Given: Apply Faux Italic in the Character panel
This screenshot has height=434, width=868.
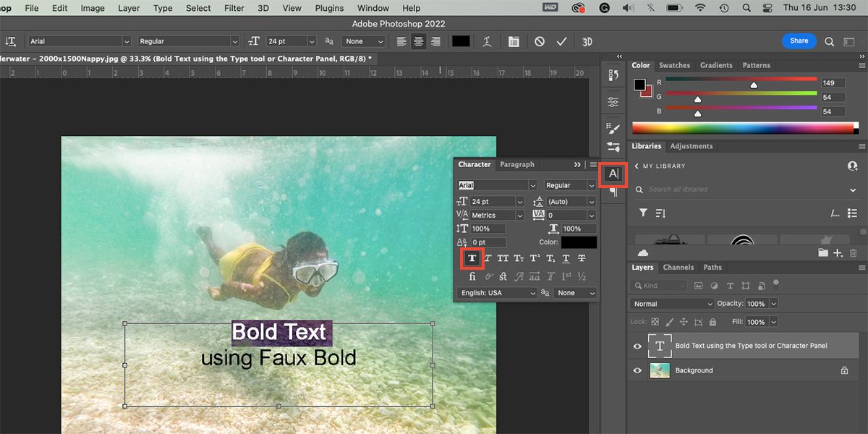Looking at the screenshot, I should 488,258.
